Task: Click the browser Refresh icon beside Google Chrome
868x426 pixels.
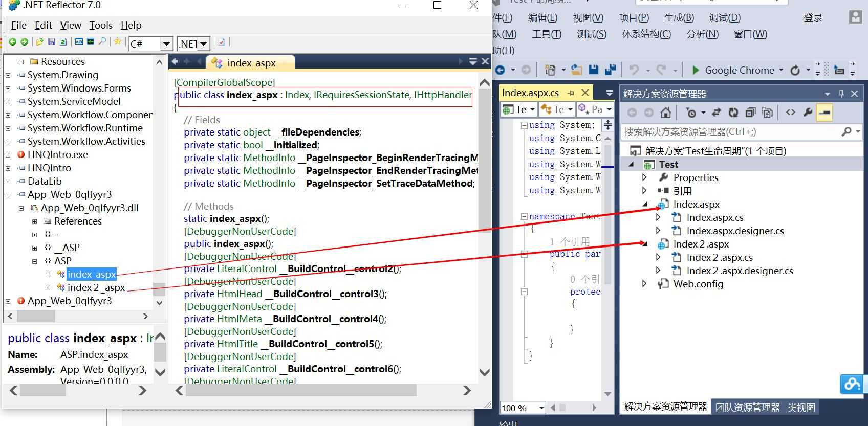Action: coord(795,70)
